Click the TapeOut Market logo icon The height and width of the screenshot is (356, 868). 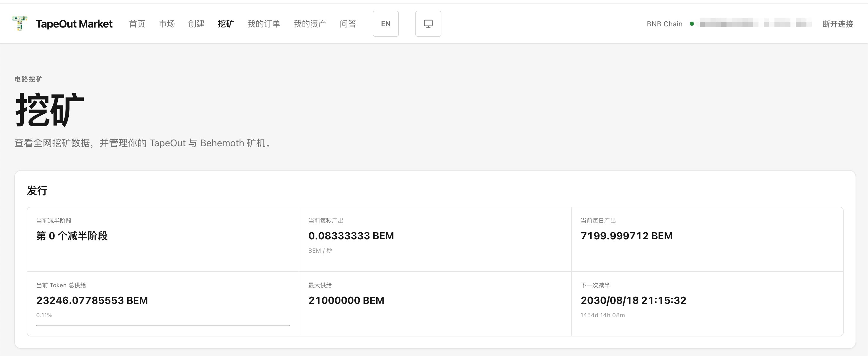[20, 23]
